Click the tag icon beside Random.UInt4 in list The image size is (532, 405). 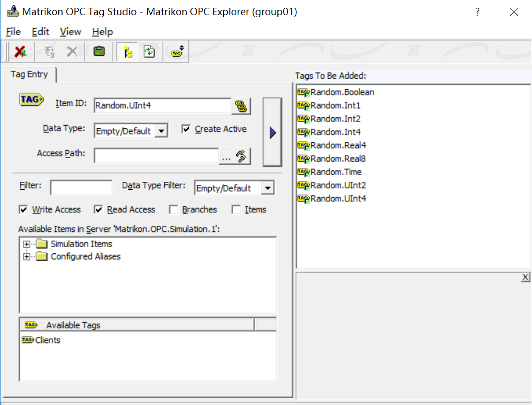304,199
